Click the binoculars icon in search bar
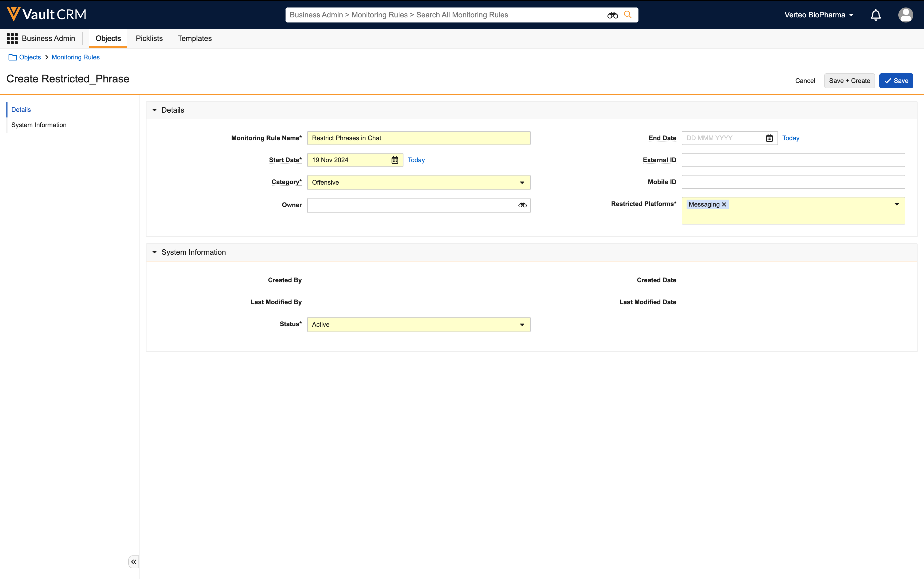The height and width of the screenshot is (579, 924). tap(612, 15)
